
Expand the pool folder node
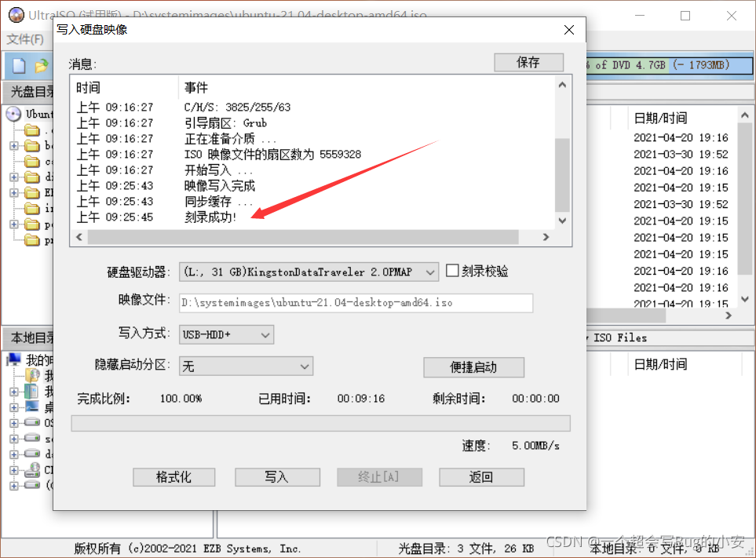click(x=14, y=224)
